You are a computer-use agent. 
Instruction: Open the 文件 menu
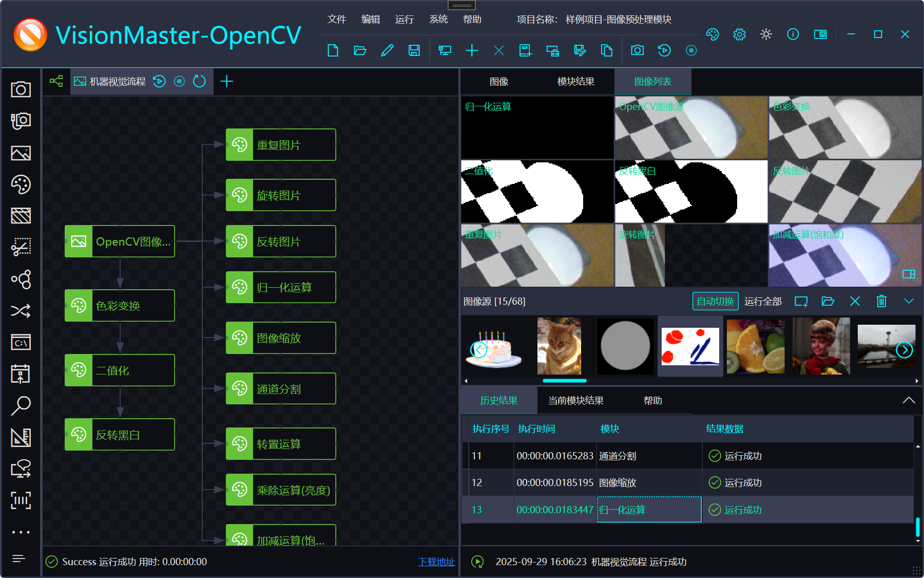[x=337, y=19]
